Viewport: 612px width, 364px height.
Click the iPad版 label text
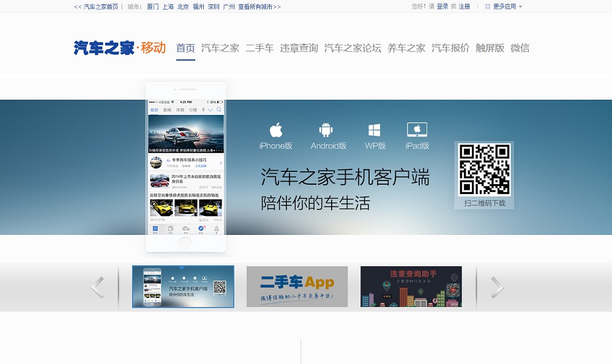click(x=417, y=146)
